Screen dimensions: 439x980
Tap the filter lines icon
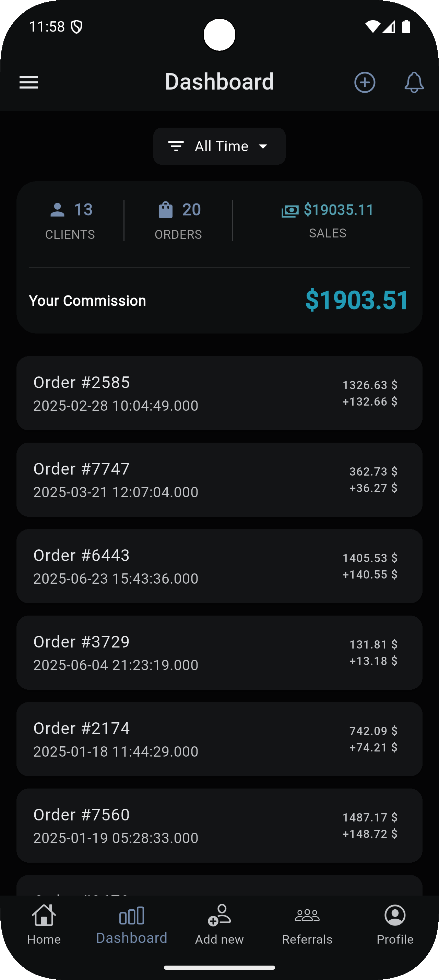coord(176,146)
